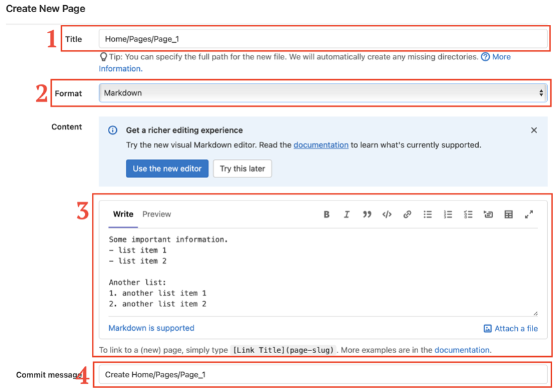This screenshot has width=558, height=392.
Task: Click the '2. another list item 2' line
Action: click(x=158, y=304)
